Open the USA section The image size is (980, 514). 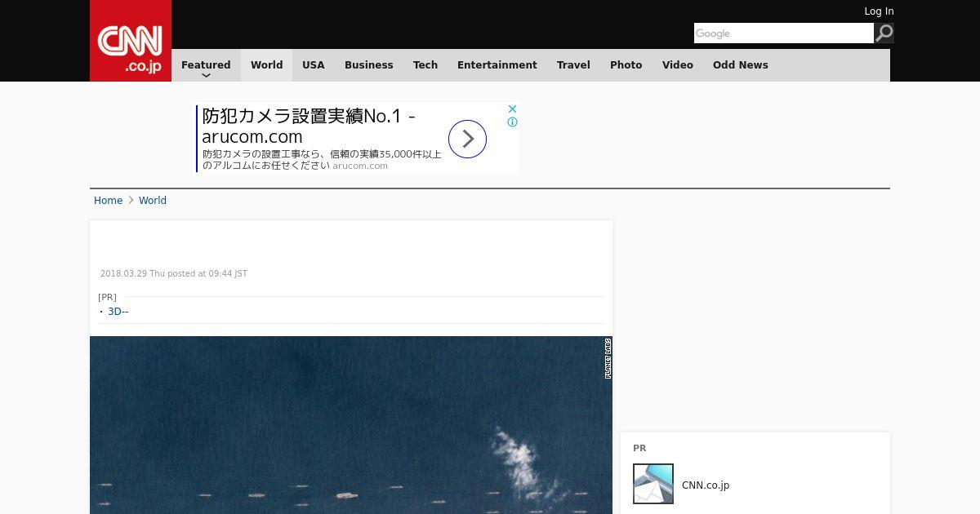(x=314, y=65)
